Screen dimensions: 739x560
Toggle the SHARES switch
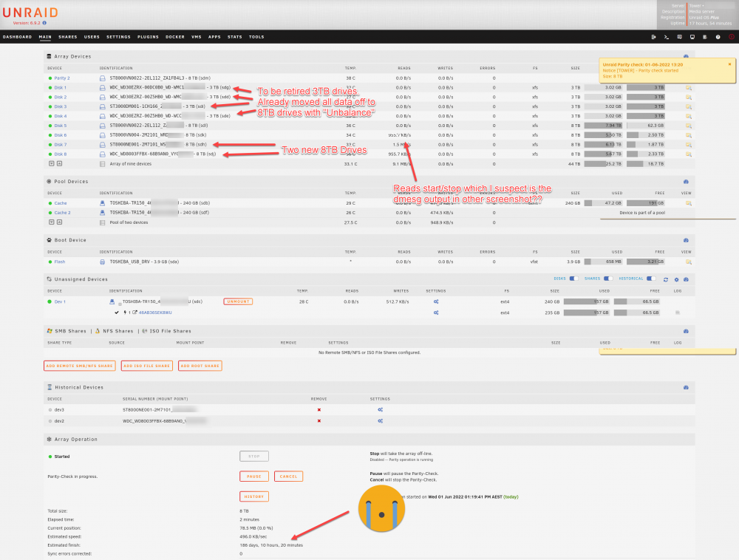pyautogui.click(x=608, y=279)
